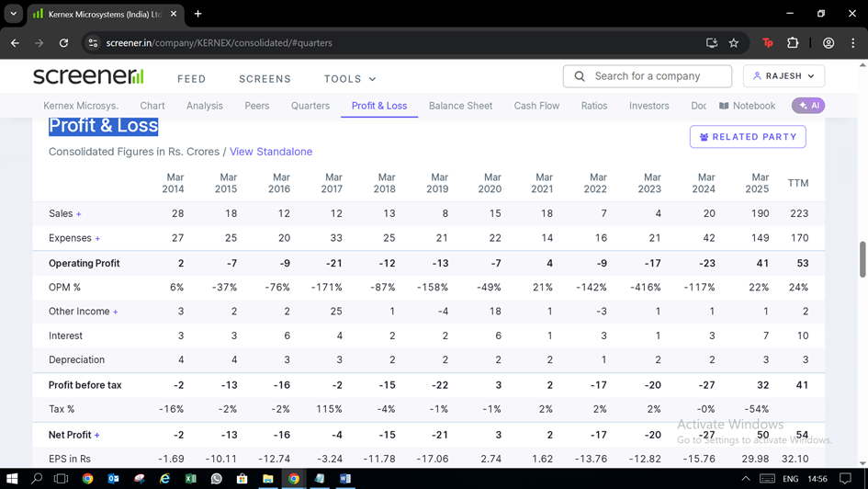
Task: Click the red Tp extension icon
Action: click(x=768, y=43)
